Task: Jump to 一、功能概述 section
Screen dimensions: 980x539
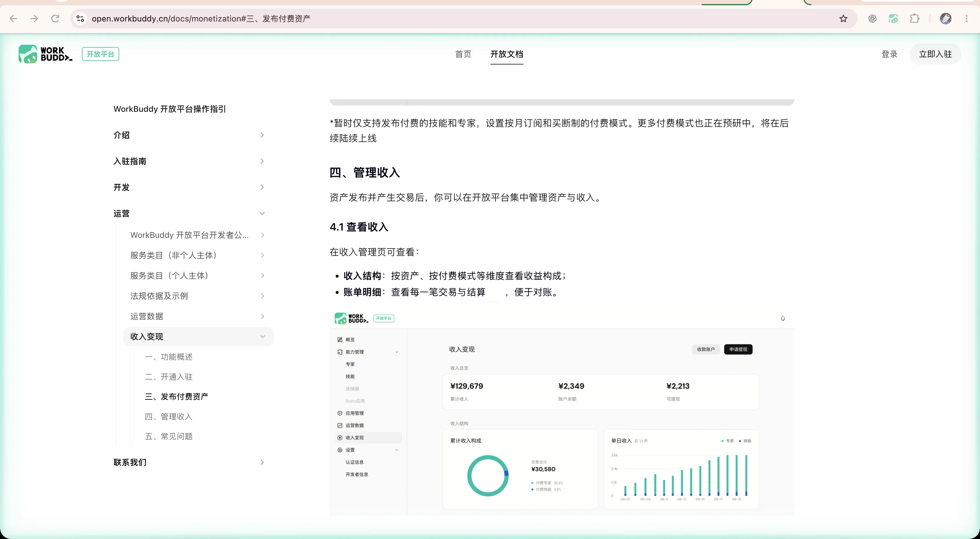Action: pyautogui.click(x=169, y=357)
